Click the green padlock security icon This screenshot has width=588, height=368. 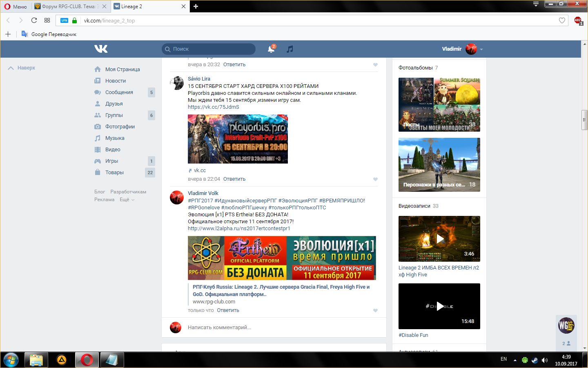(74, 20)
